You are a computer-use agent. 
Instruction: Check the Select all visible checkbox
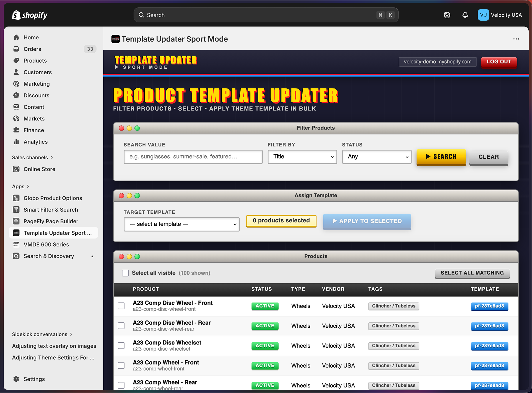click(x=125, y=273)
